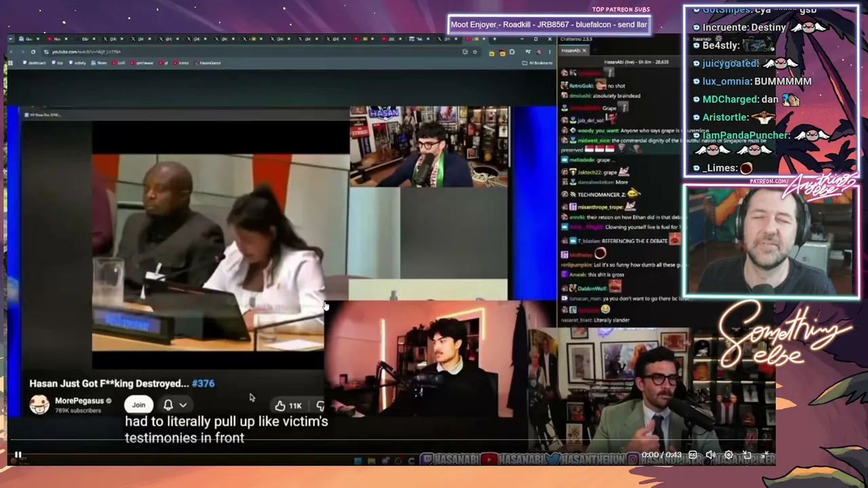Expand the notification options chevron
868x488 pixels.
coord(183,405)
